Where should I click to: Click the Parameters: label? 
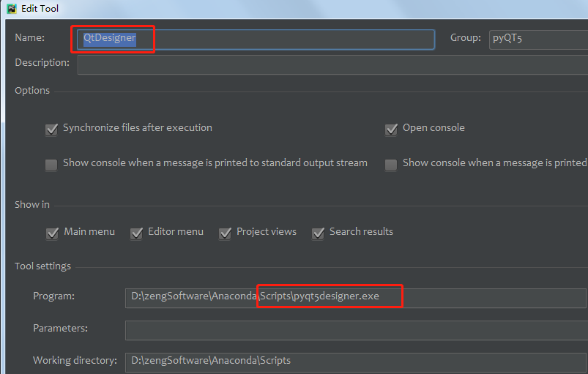pyautogui.click(x=60, y=329)
